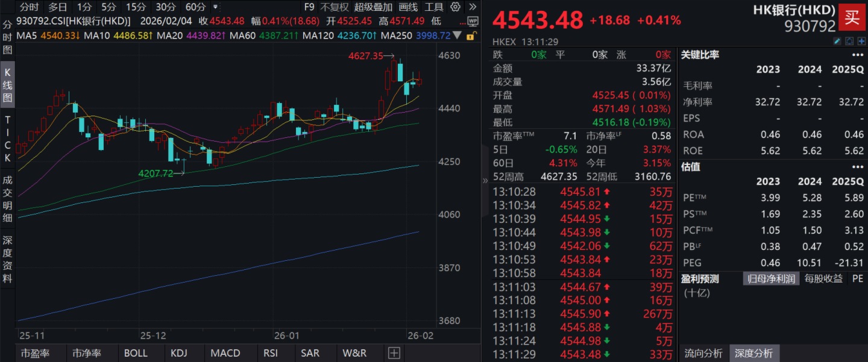This screenshot has height=362, width=868.
Task: Click the pencil edit note icon
Action: [x=837, y=41]
